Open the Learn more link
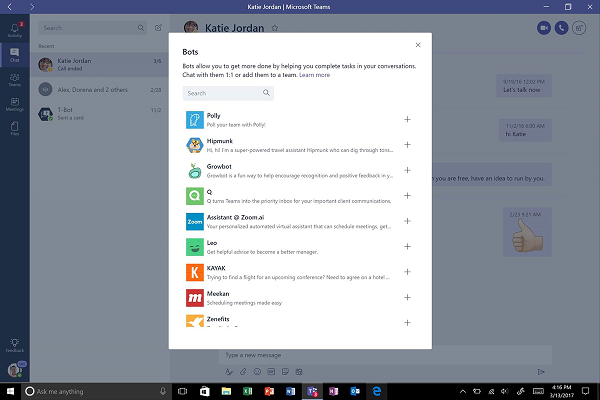The height and width of the screenshot is (400, 600). click(315, 75)
